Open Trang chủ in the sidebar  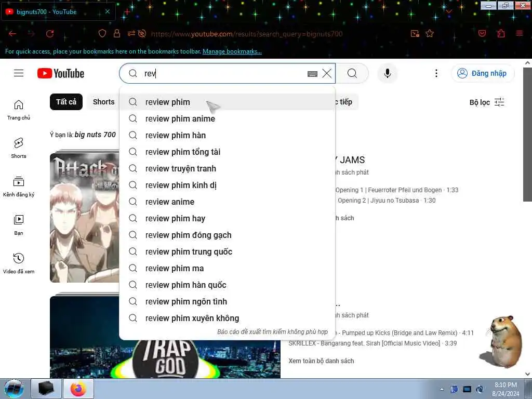[19, 110]
